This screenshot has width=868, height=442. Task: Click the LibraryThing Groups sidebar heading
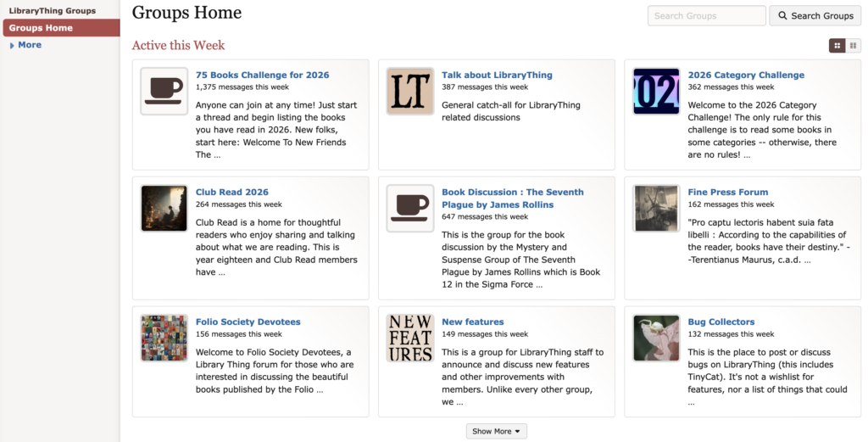[x=52, y=11]
